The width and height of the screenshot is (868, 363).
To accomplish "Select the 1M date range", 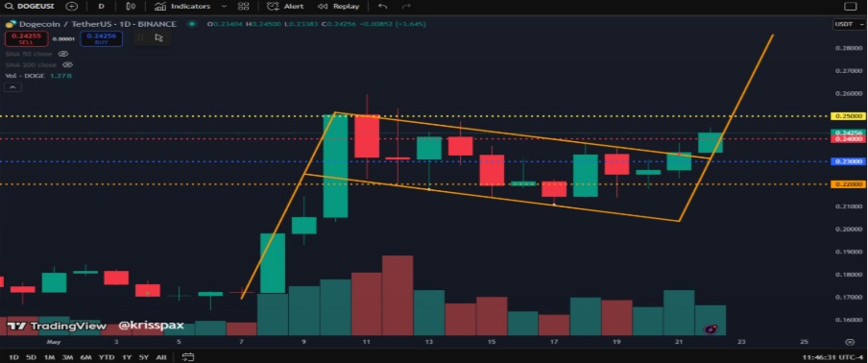I will (x=49, y=357).
